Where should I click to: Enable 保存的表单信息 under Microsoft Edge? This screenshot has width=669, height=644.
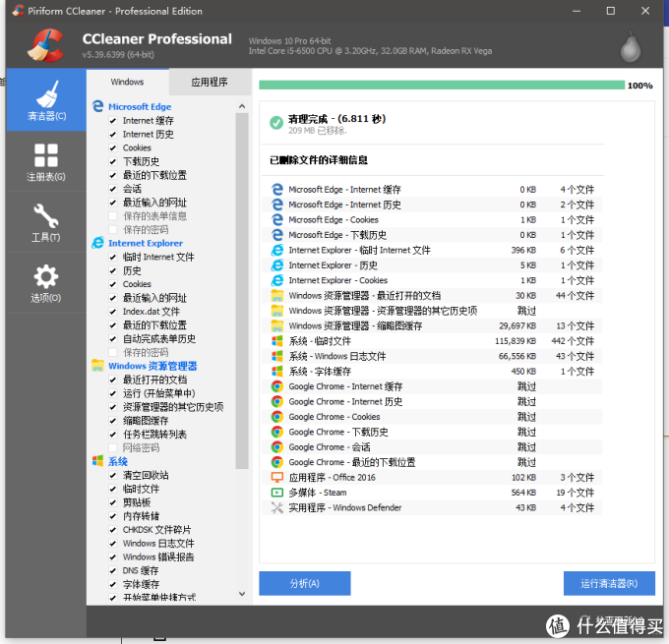click(112, 216)
